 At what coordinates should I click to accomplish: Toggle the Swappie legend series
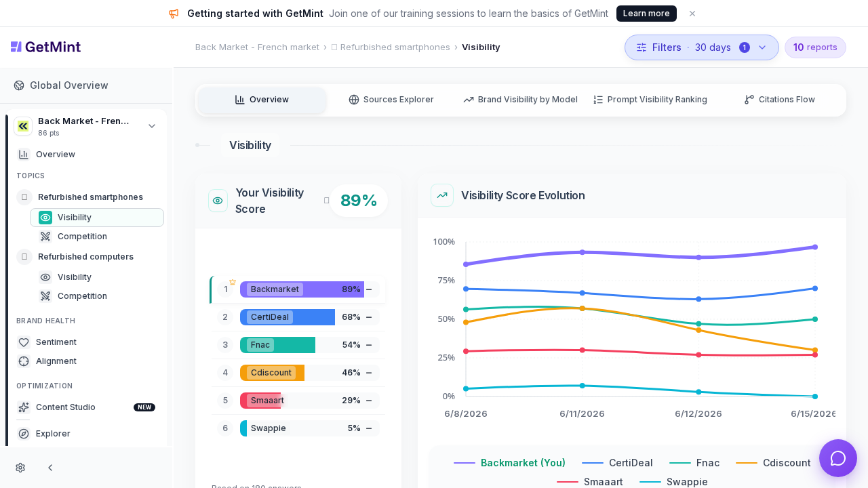tap(673, 482)
